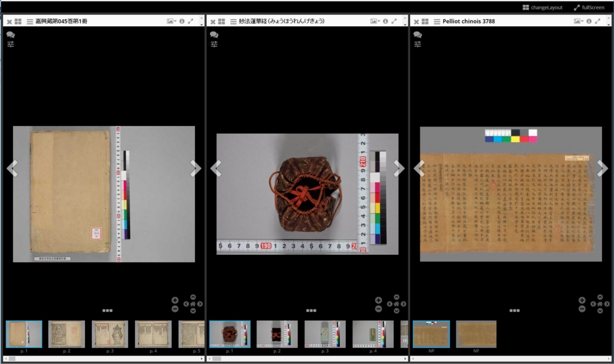
Task: Pan right arrow in 嘉興藏 window
Action: coord(200,304)
